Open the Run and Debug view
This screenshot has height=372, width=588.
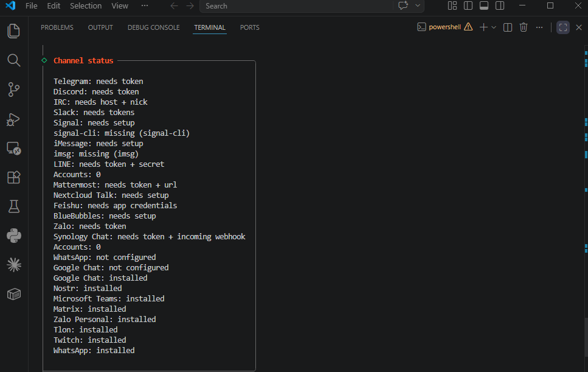pos(14,119)
